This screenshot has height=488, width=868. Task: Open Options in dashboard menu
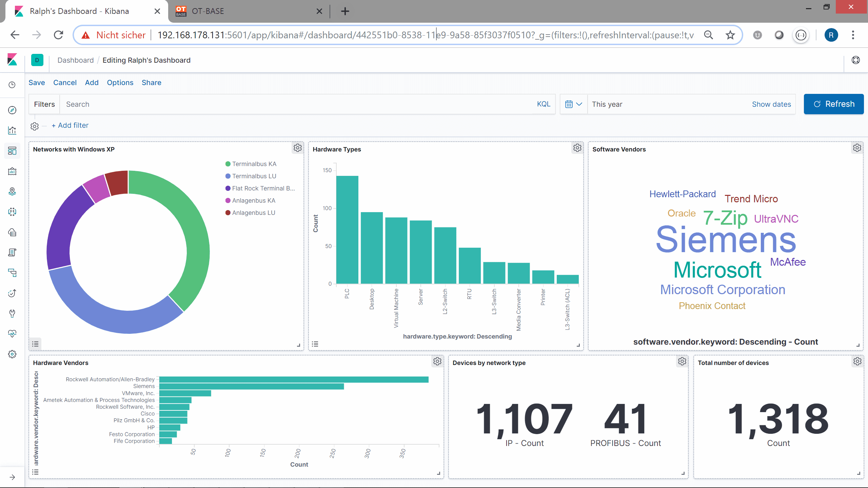click(120, 83)
